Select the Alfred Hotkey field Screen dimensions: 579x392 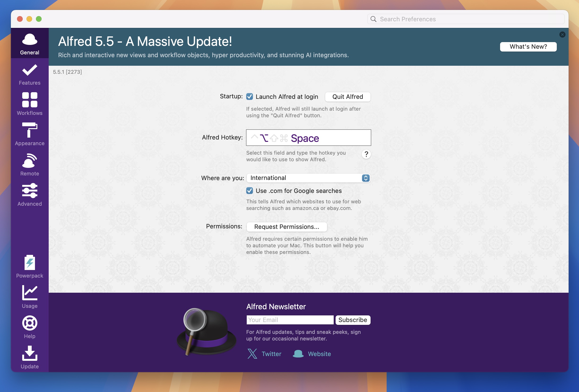pyautogui.click(x=308, y=138)
